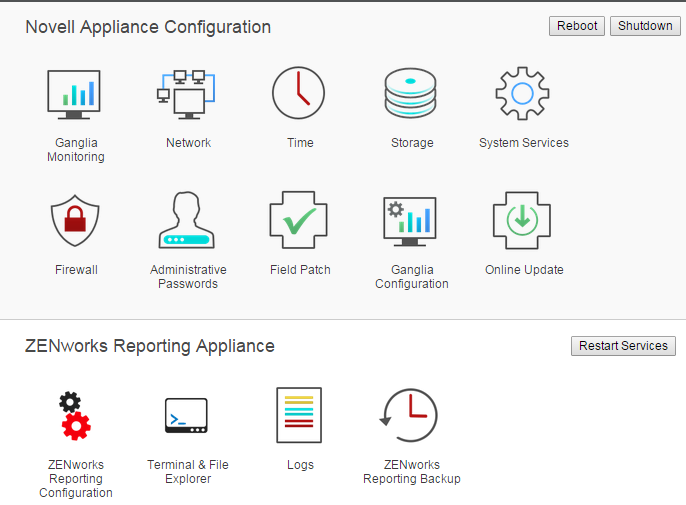
Task: Click the Firewall label text
Action: [76, 270]
